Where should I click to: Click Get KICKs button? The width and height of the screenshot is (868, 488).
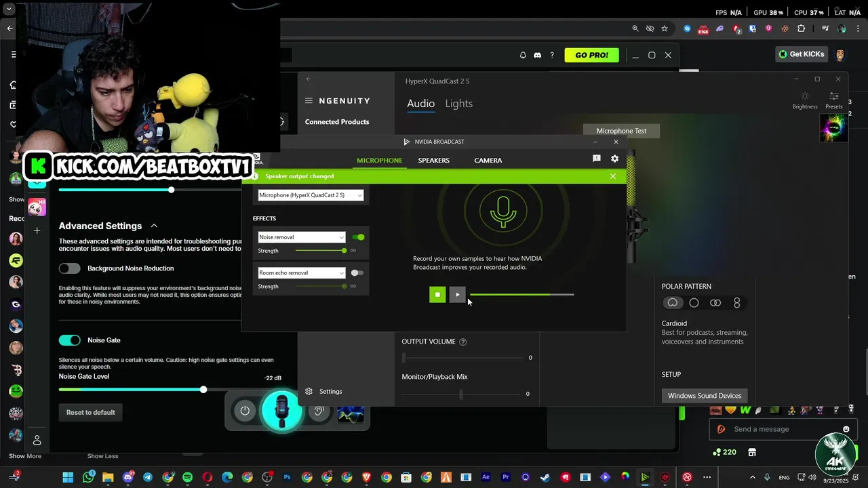pos(802,54)
